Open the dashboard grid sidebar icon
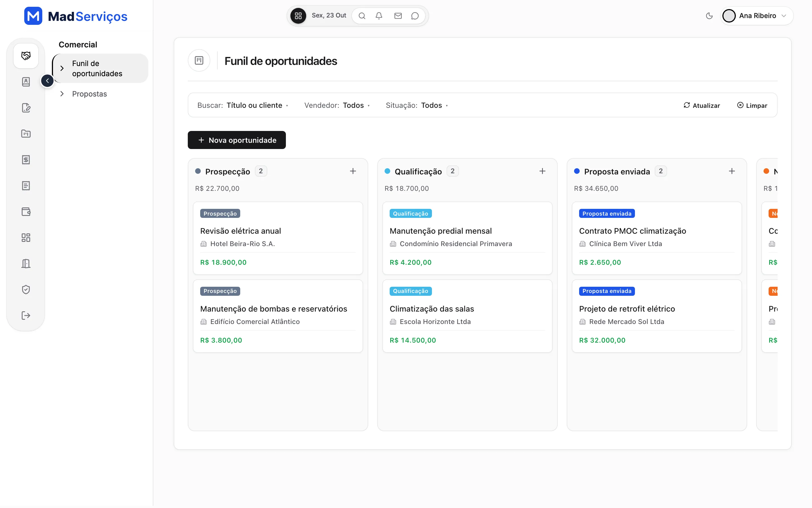The image size is (812, 508). click(26, 238)
